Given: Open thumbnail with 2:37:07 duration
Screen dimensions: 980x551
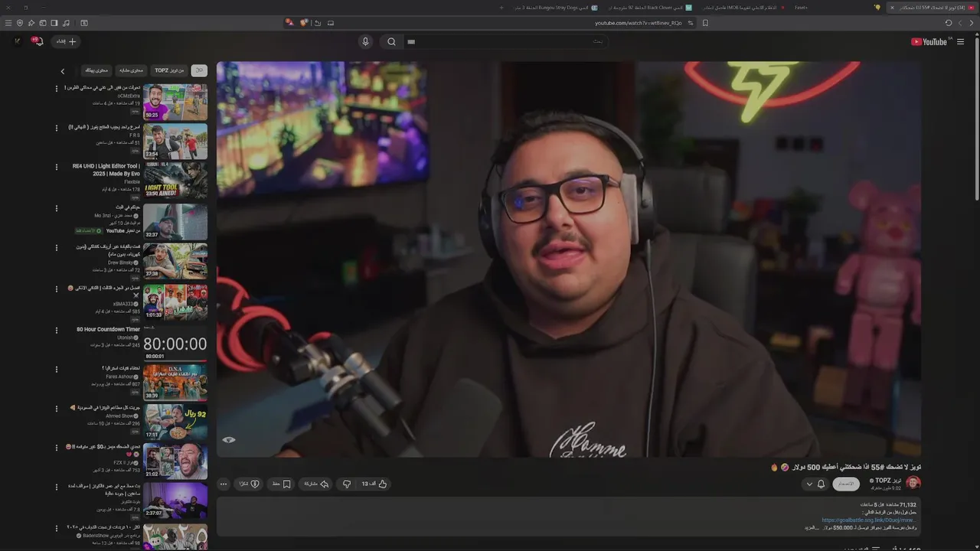Looking at the screenshot, I should pos(175,500).
